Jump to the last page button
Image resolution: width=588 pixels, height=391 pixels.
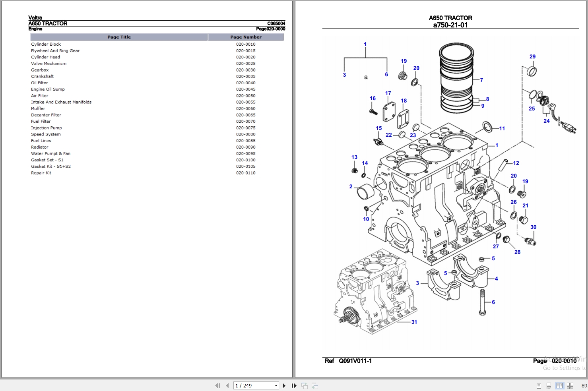294,385
